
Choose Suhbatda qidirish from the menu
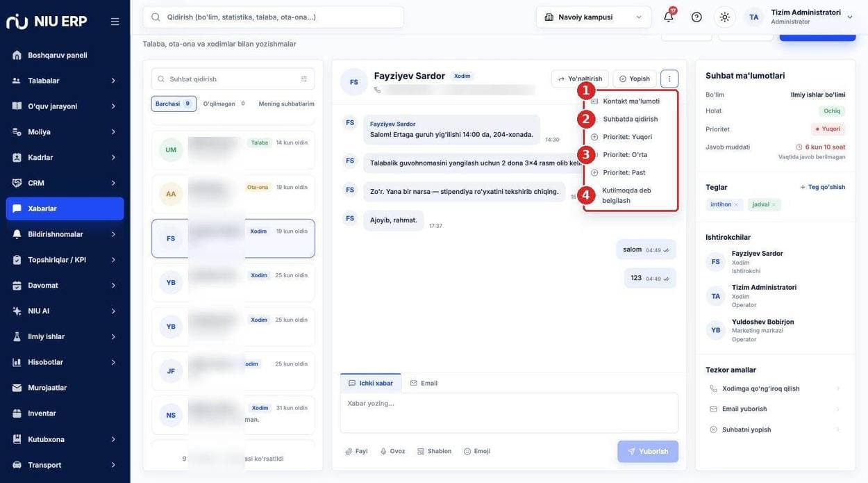click(x=631, y=119)
